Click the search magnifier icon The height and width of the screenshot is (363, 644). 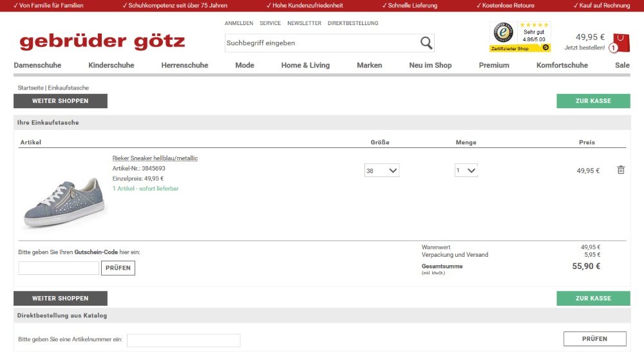[426, 42]
